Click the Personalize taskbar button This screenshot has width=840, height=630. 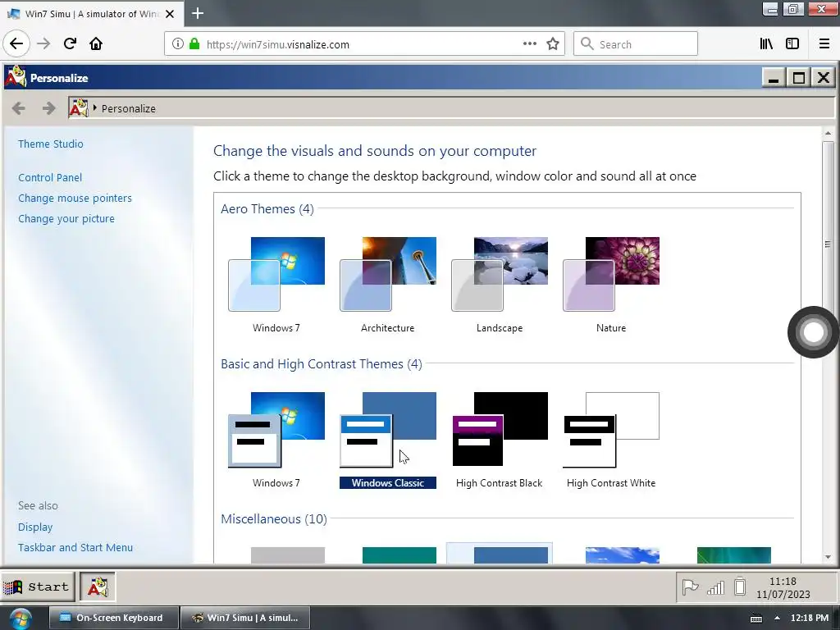[98, 587]
